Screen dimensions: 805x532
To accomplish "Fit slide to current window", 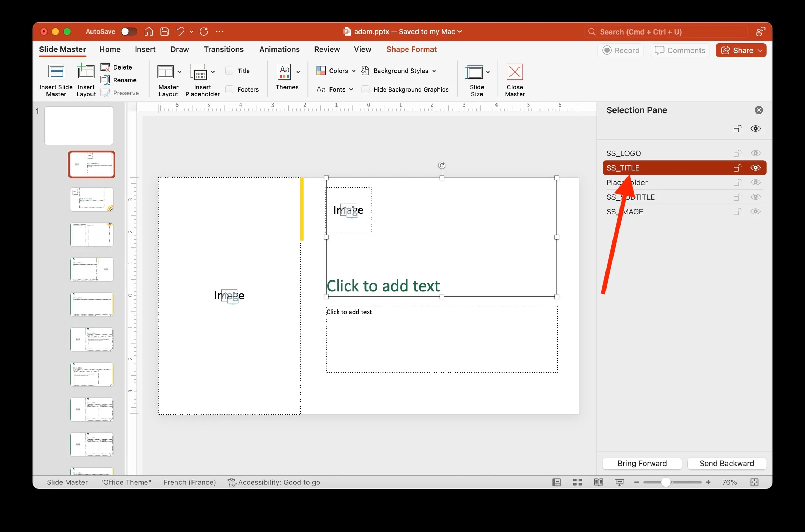I will click(754, 482).
